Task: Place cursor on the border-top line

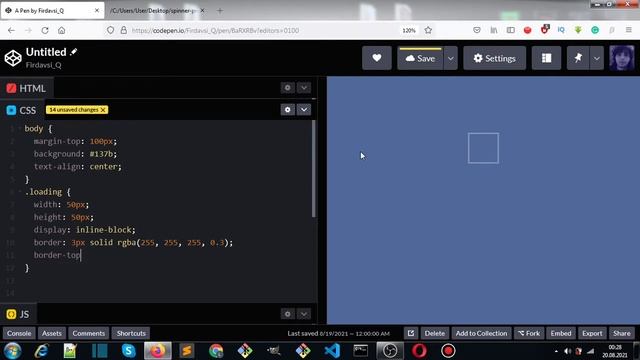Action: coord(57,255)
